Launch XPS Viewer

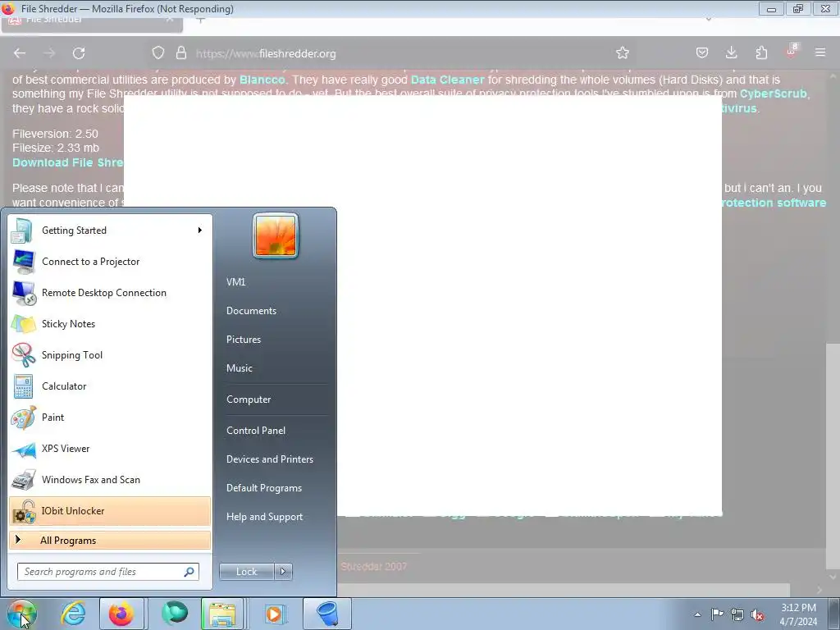(110, 449)
